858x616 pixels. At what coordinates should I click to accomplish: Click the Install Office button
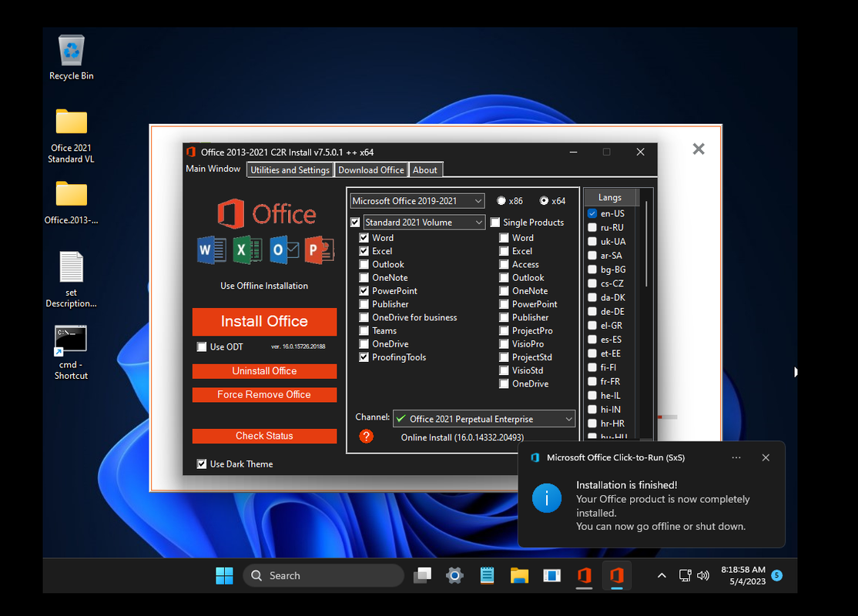264,321
